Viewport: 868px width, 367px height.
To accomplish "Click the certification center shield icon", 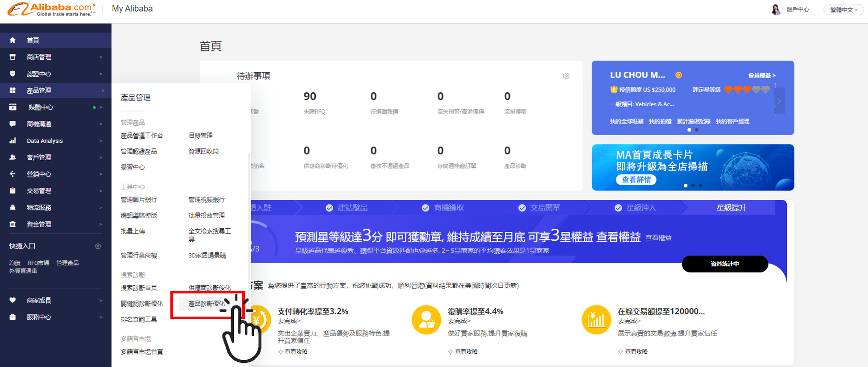I will click(12, 74).
